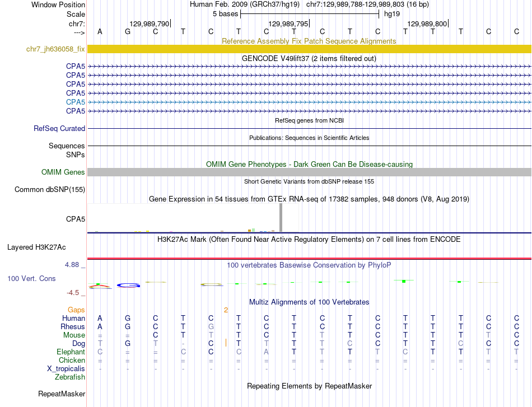Image resolution: width=532 pixels, height=407 pixels.
Task: Open Reference Assembly Fix Patch Sequence Alignments track title
Action: point(309,41)
